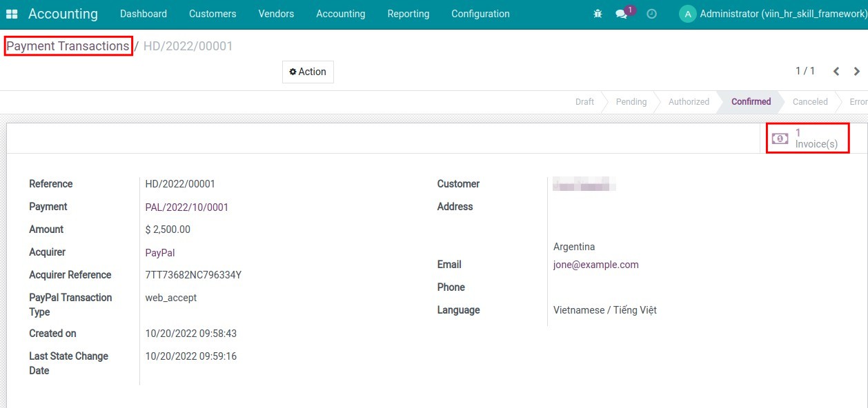Activate the debug bug tool
The width and height of the screenshot is (868, 408).
pos(597,13)
